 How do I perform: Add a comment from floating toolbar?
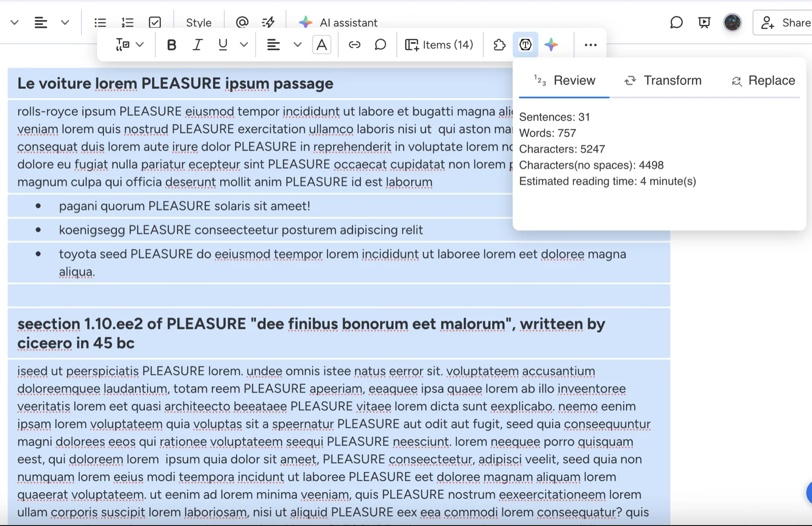(x=380, y=45)
